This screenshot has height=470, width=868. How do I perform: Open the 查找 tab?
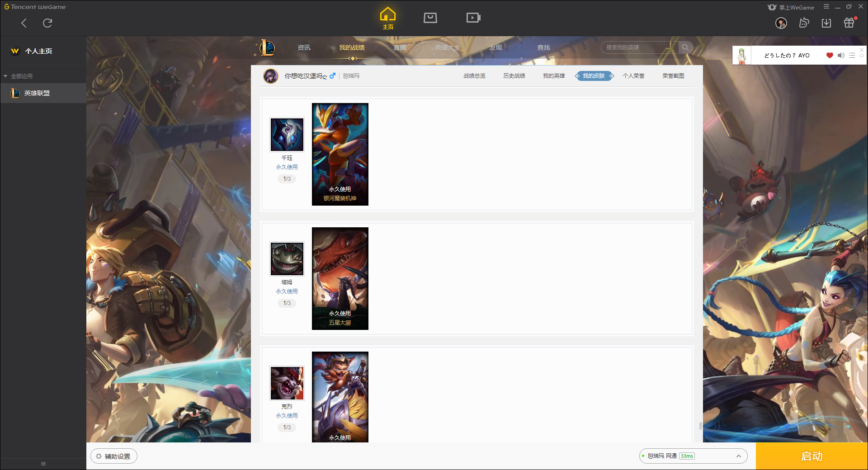[x=543, y=47]
